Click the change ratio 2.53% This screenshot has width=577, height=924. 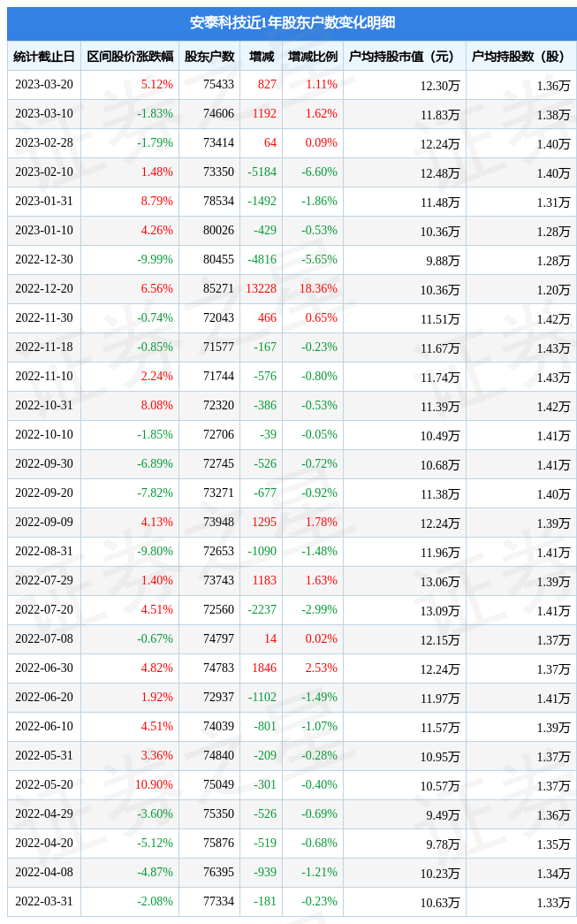(x=322, y=668)
